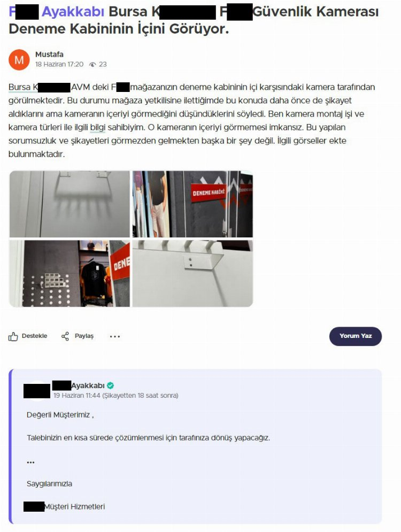Open the perforated wall panel photo
The image size is (401, 532).
coord(69,273)
